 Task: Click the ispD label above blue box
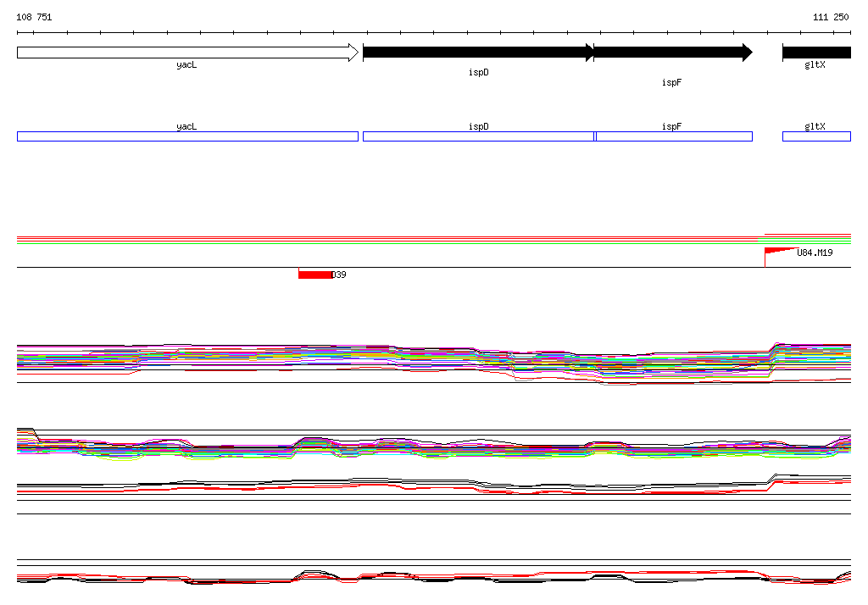point(479,126)
